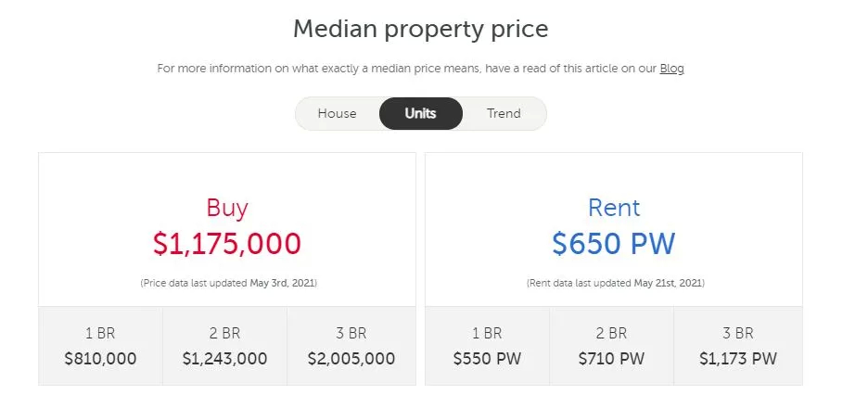The height and width of the screenshot is (408, 868).
Task: Select the 2 BR $710 PW rent cell
Action: click(611, 346)
